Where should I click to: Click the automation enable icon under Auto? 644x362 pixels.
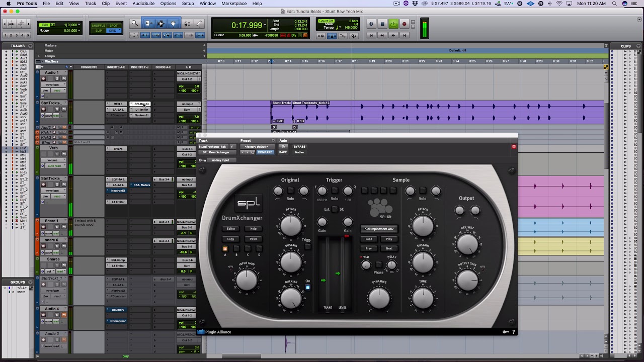point(283,147)
